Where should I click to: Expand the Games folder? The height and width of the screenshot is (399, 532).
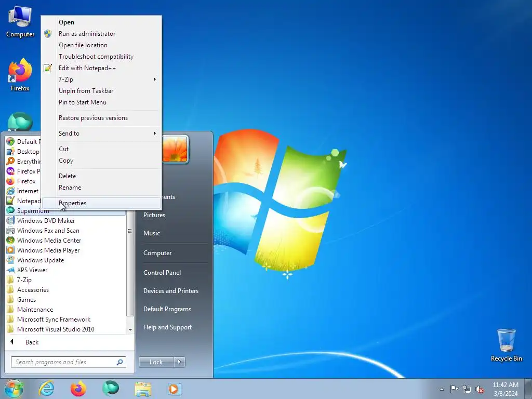66,300
